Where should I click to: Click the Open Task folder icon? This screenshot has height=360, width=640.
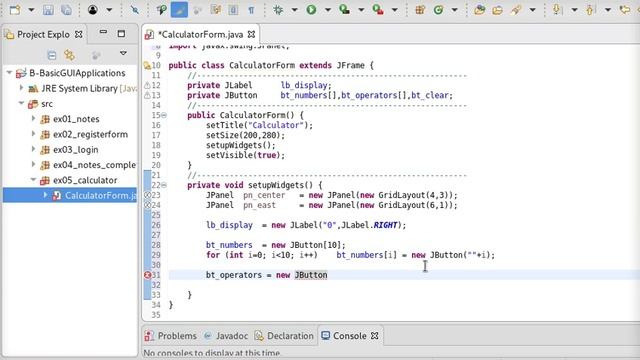coord(498,10)
